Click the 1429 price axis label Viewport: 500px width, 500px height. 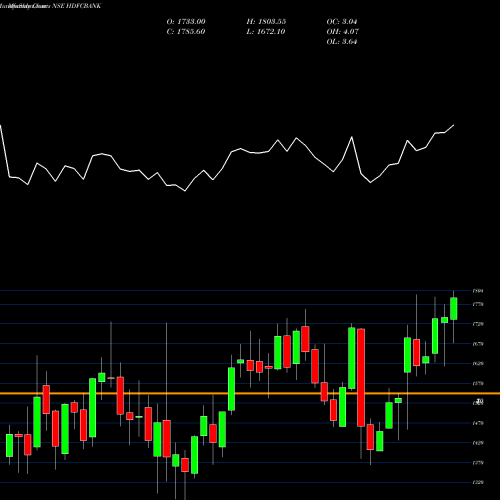click(x=478, y=443)
